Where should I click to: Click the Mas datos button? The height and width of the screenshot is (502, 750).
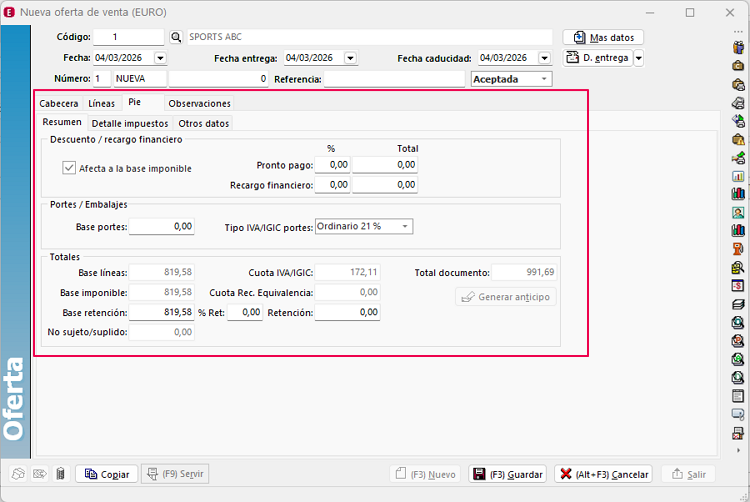pos(603,37)
